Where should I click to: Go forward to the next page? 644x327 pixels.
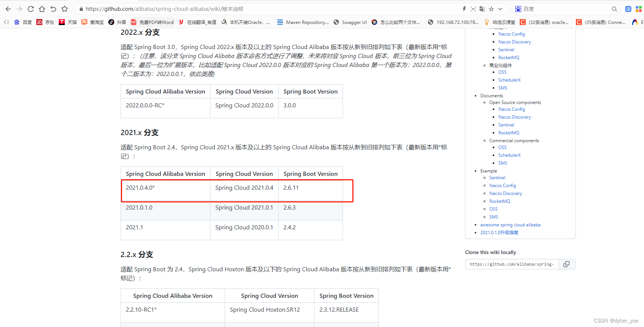pos(19,9)
